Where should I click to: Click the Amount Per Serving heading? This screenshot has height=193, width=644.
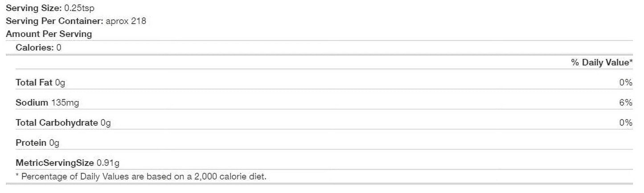[49, 34]
